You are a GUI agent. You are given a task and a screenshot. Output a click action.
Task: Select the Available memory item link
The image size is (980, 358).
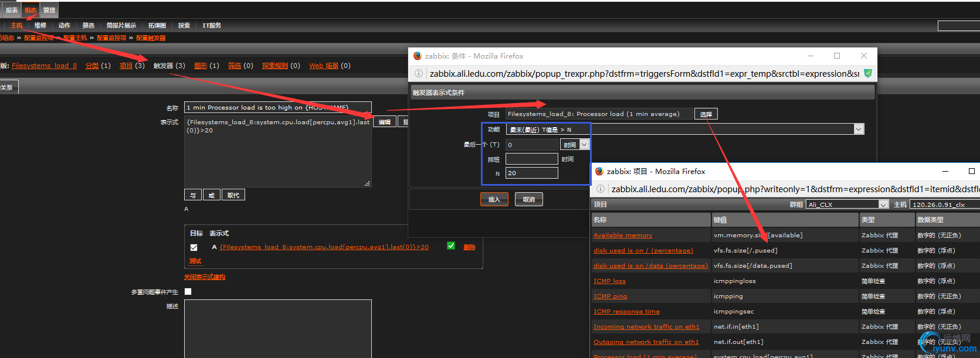623,236
